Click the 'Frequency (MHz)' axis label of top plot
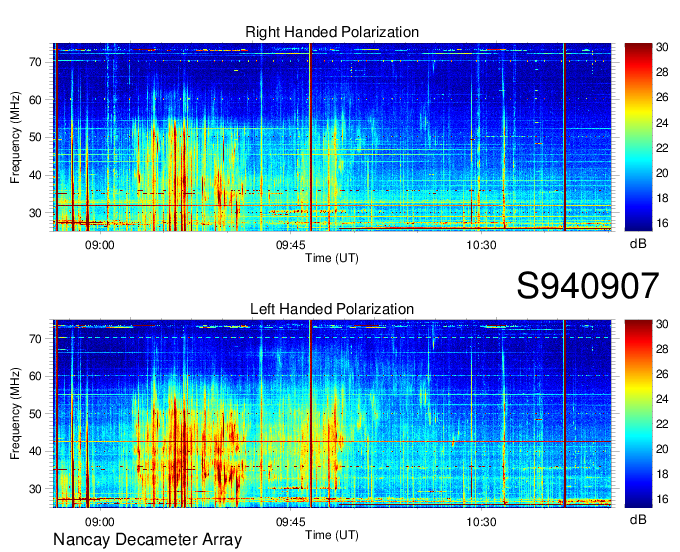Screen dimensions: 680x552 click(15, 137)
